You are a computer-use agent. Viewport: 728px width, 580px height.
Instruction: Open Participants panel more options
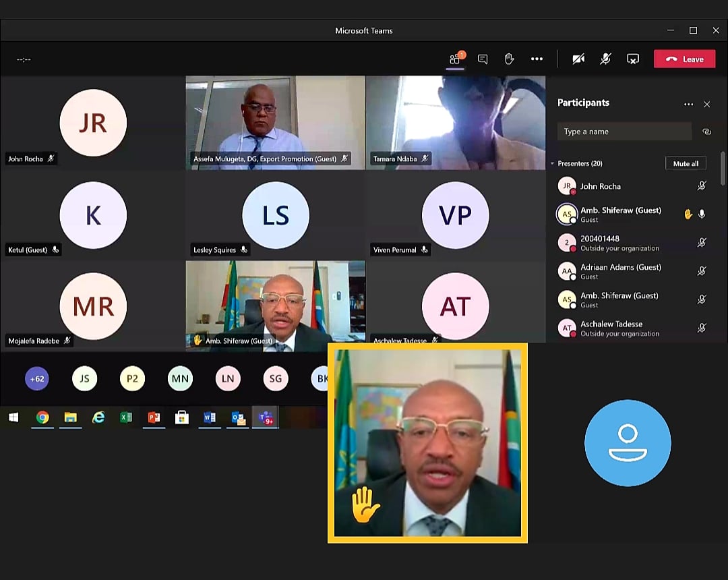tap(688, 105)
